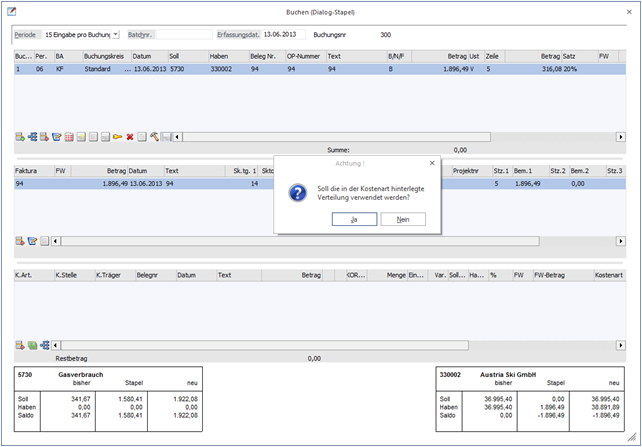
Task: Click the red X delete icon
Action: pos(130,136)
